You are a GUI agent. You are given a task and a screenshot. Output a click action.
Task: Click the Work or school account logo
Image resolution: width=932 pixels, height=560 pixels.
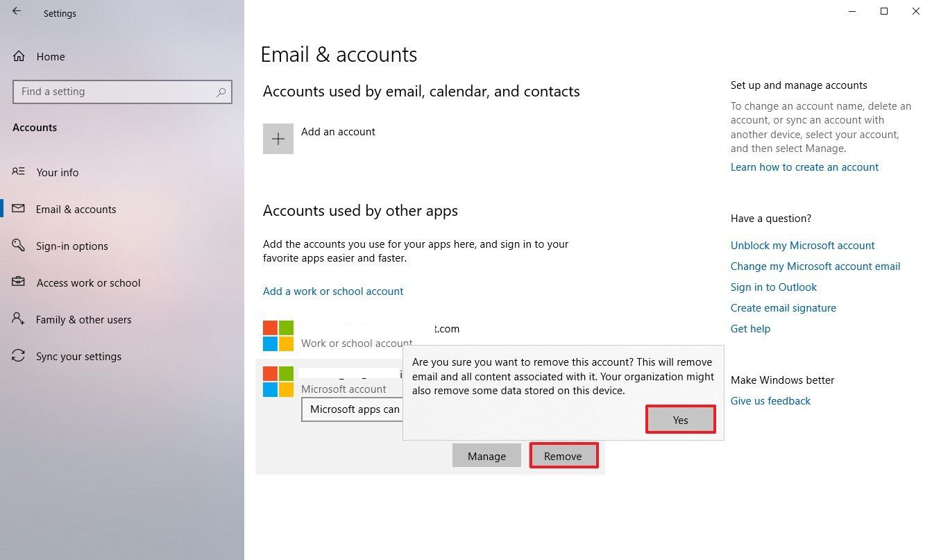pyautogui.click(x=278, y=336)
